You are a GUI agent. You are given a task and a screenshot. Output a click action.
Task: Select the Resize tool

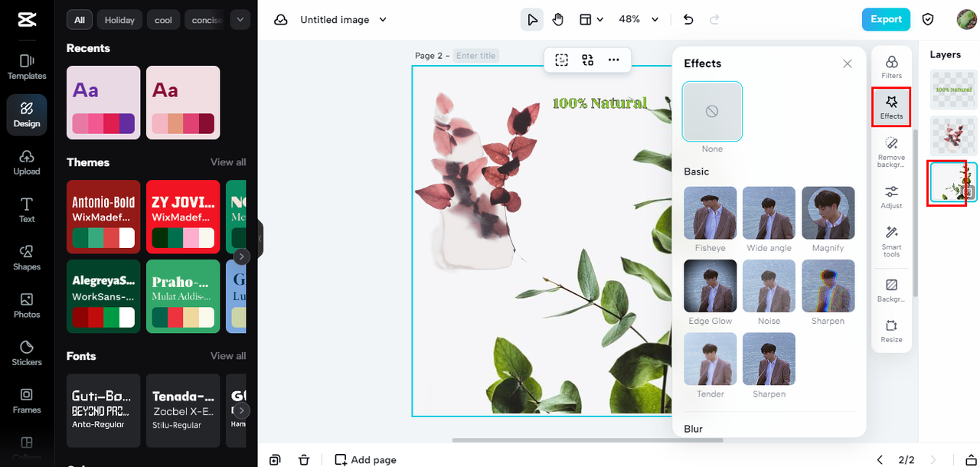pos(890,329)
